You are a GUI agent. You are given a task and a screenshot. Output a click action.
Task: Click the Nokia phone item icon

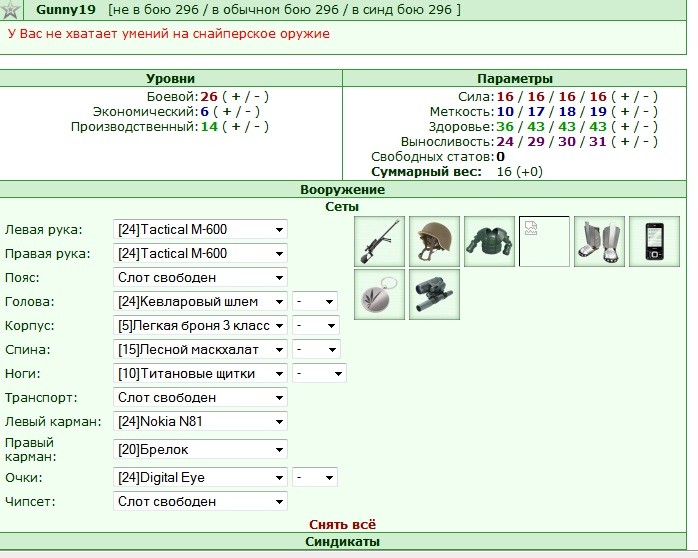click(x=654, y=242)
